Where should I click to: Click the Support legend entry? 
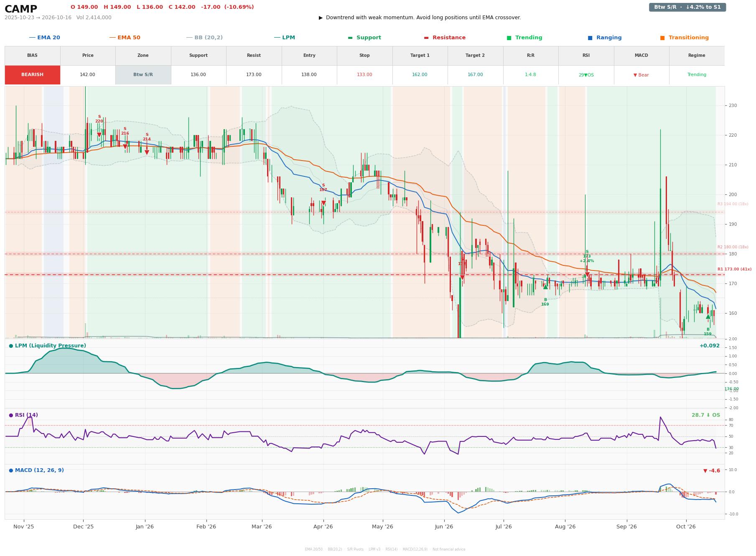[364, 38]
